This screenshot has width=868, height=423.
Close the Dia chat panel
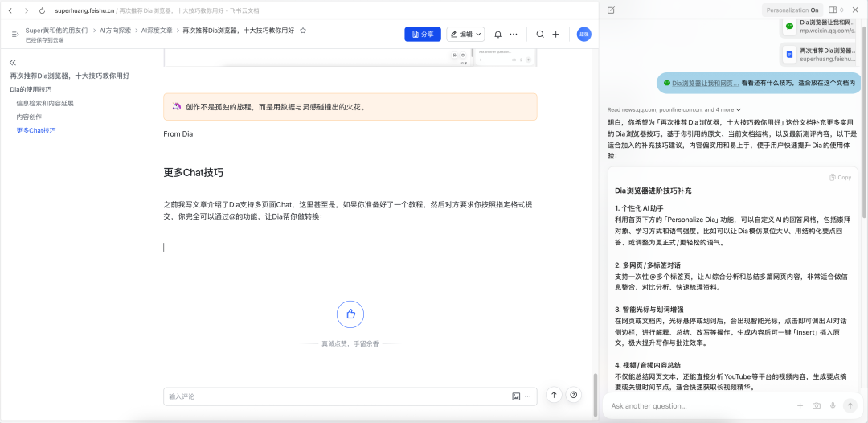(x=854, y=10)
